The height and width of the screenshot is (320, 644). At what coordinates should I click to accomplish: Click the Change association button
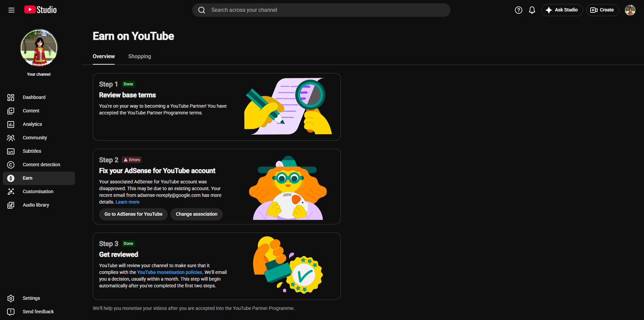tap(197, 214)
